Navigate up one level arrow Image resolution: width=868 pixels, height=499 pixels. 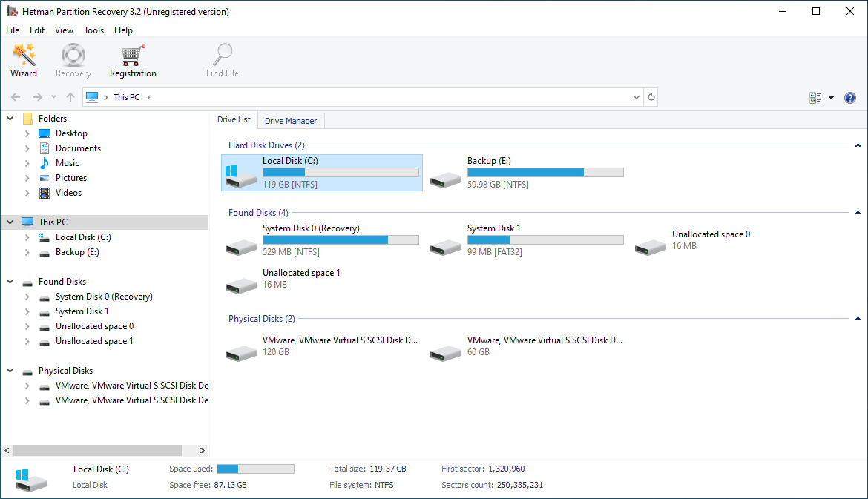click(x=70, y=97)
